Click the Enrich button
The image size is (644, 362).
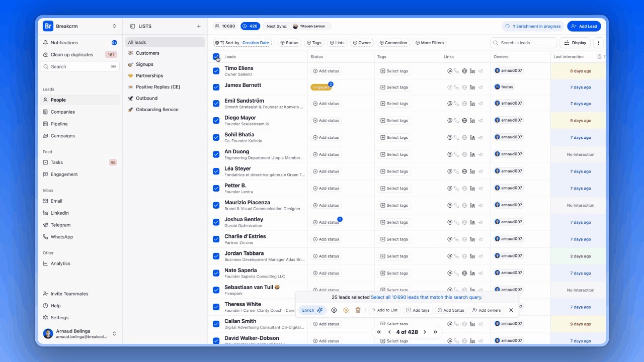[312, 310]
